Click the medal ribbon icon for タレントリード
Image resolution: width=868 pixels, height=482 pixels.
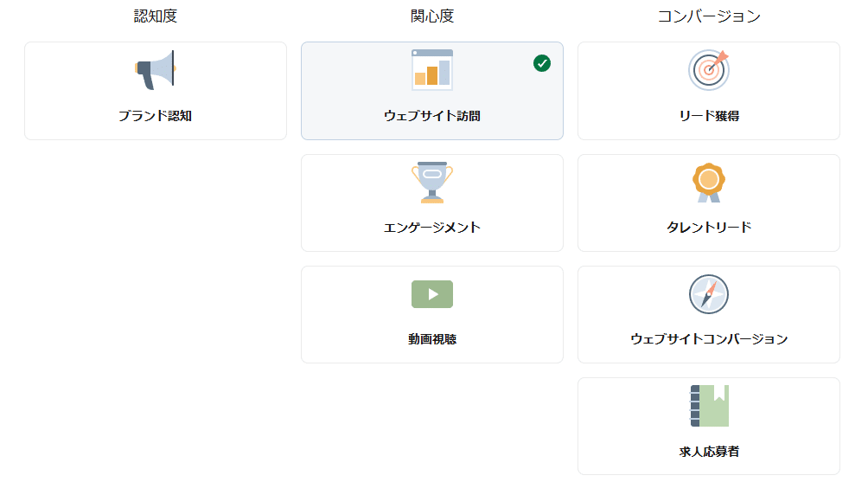(x=709, y=183)
